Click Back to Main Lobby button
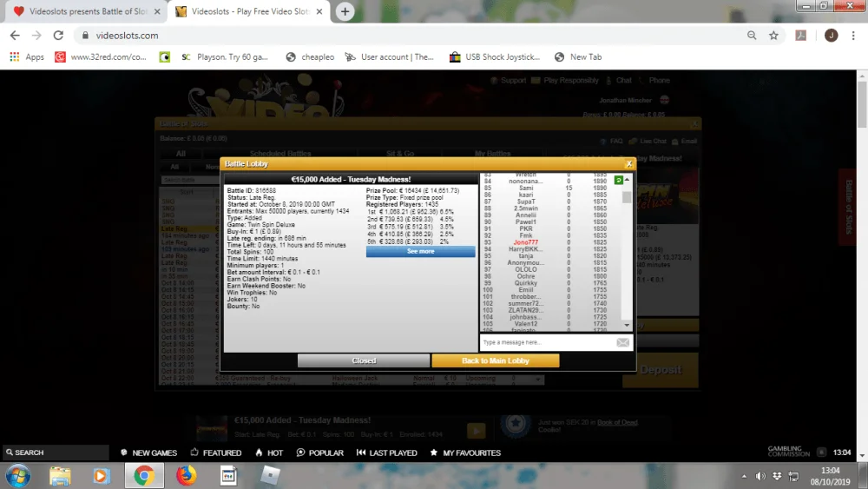 [x=496, y=360]
